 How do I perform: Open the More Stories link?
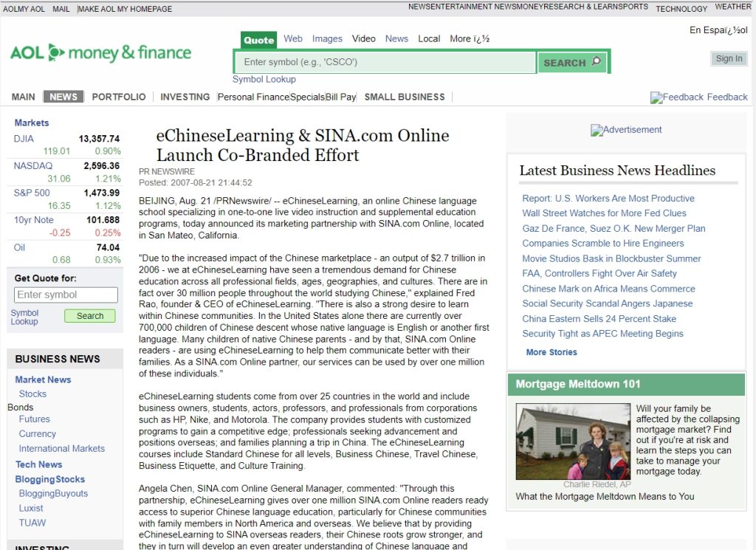[x=551, y=352]
